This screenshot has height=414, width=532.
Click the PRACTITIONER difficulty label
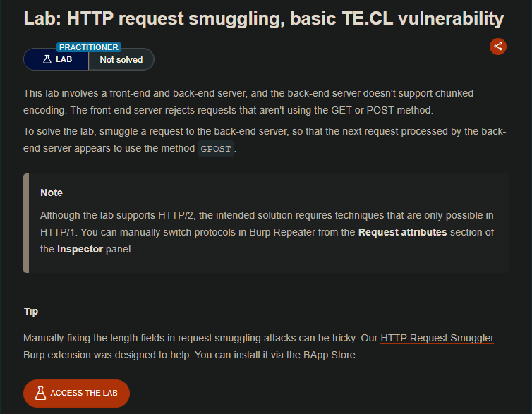point(89,47)
